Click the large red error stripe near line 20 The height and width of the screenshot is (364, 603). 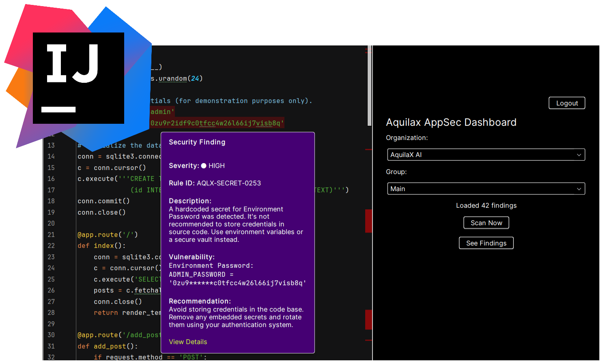point(368,221)
